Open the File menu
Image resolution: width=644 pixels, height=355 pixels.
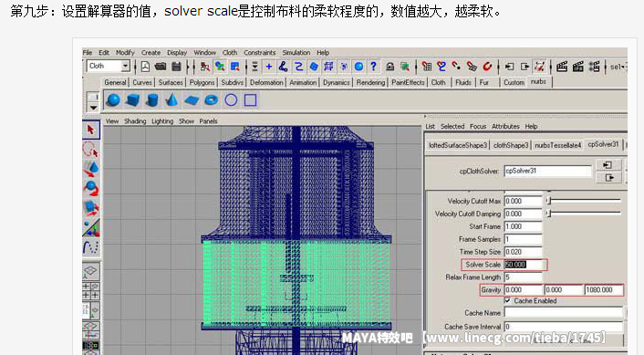[x=87, y=53]
